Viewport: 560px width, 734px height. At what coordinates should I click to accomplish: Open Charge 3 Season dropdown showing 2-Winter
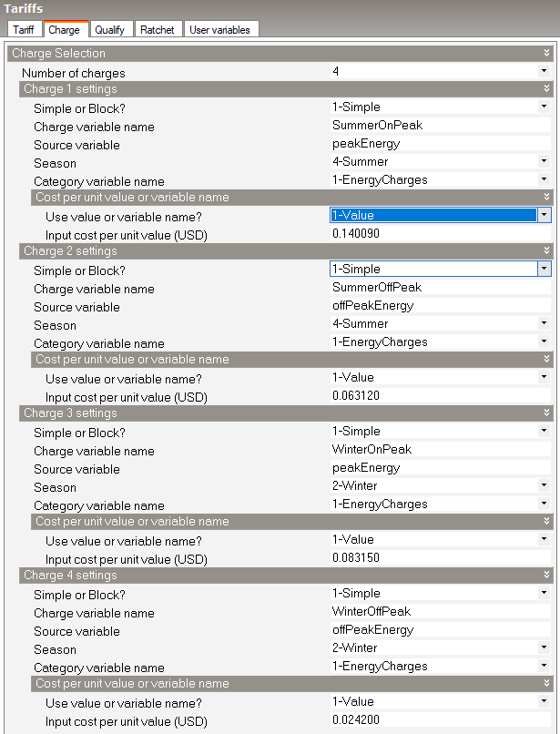coord(545,486)
